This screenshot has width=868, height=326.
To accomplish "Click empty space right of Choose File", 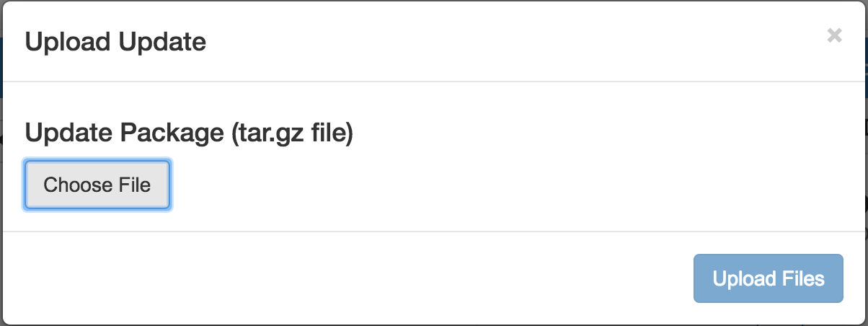I will point(505,185).
